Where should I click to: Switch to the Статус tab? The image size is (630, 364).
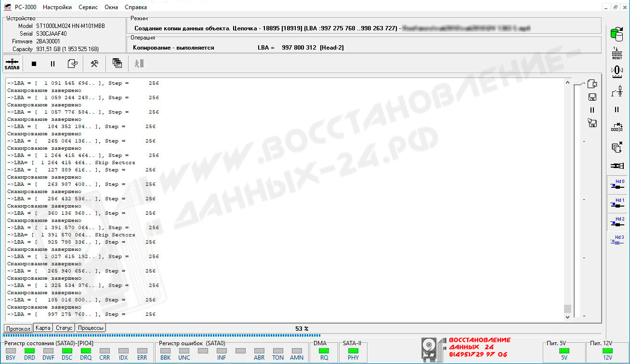point(64,328)
